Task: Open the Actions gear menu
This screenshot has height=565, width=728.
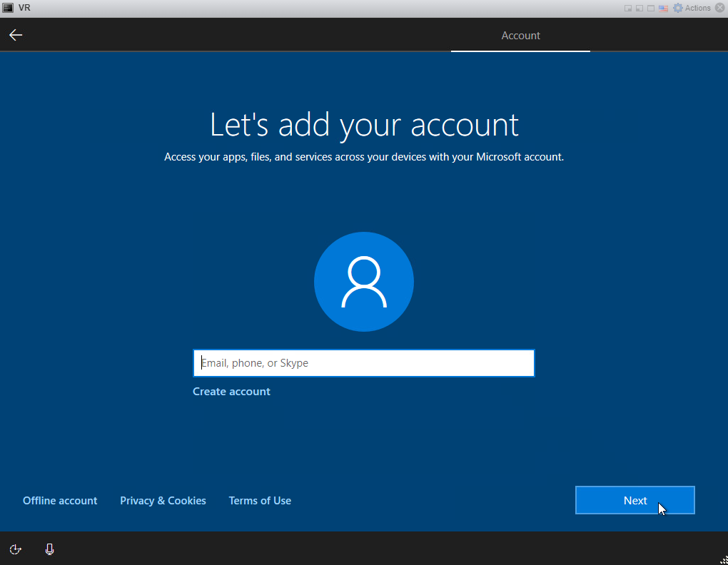Action: click(692, 8)
